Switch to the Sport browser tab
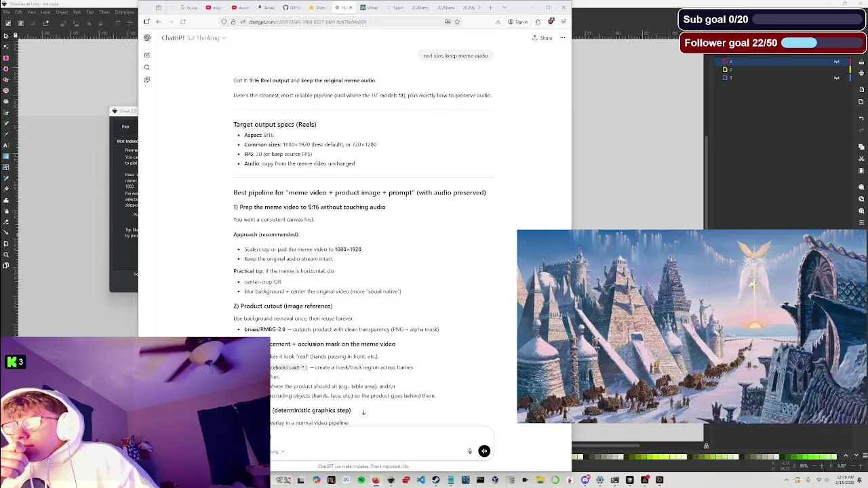 click(395, 7)
